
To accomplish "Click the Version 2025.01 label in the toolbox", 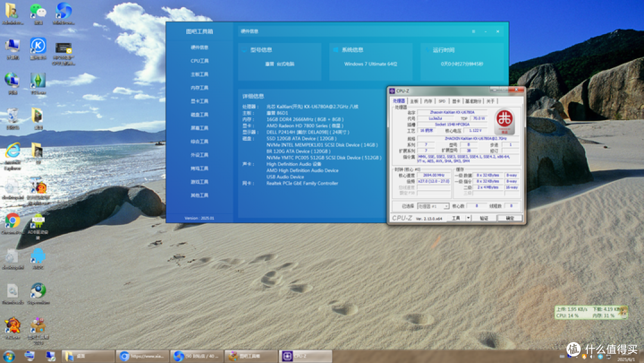I will pyautogui.click(x=199, y=219).
